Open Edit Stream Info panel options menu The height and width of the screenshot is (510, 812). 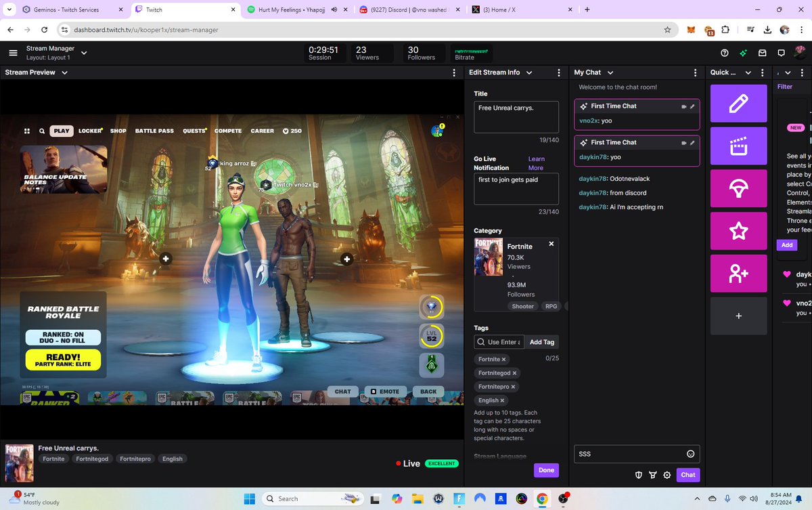[x=558, y=72]
